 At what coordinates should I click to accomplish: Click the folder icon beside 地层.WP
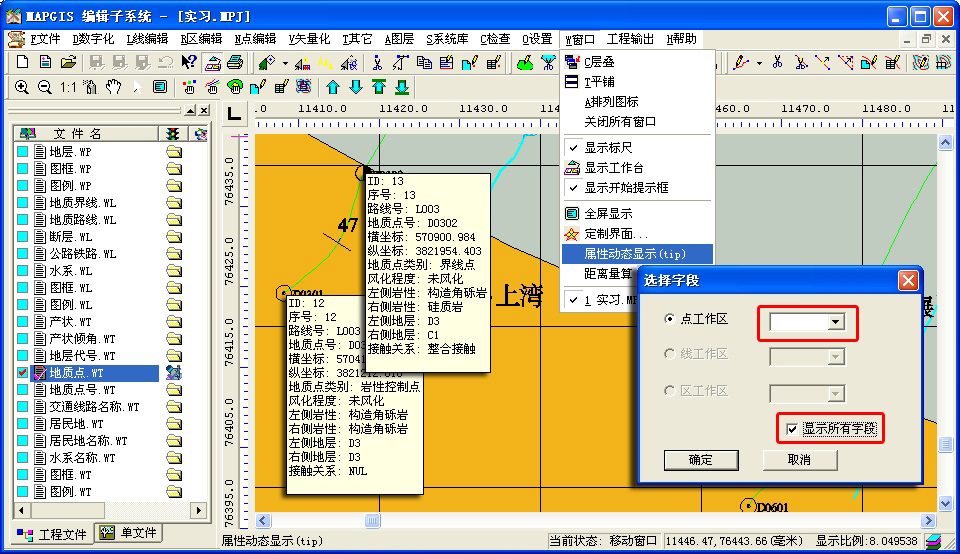[174, 151]
